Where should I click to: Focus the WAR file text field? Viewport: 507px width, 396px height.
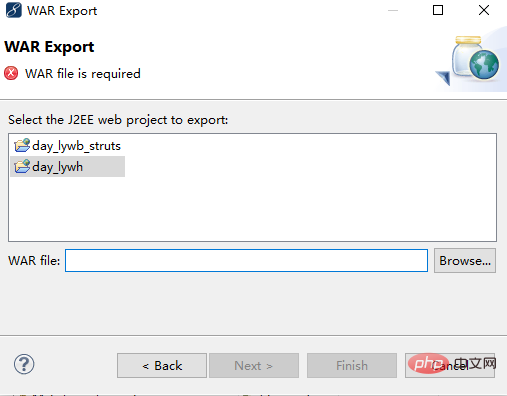pos(246,260)
